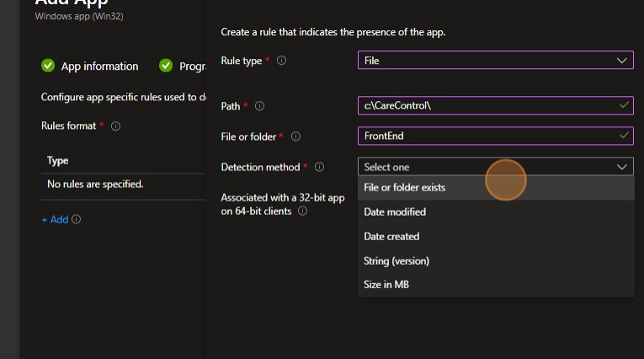The image size is (644, 359).
Task: Click the Path field with c:\CareControl\
Action: (x=488, y=106)
